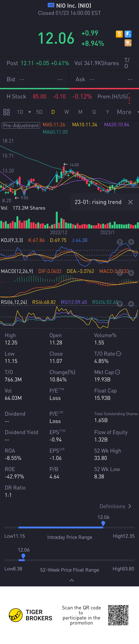Image resolution: width=139 pixels, height=644 pixels.
Task: Tap the 52 Wk High 33.80 value
Action: (100, 458)
